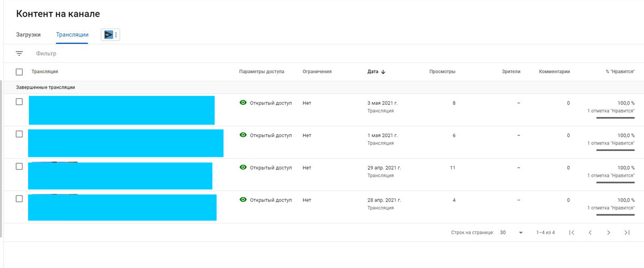
Task: Click the playlist thumbnail tab icon
Action: [108, 34]
